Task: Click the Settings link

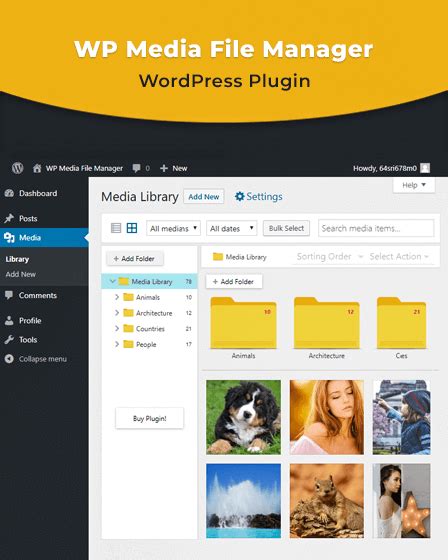Action: point(264,196)
